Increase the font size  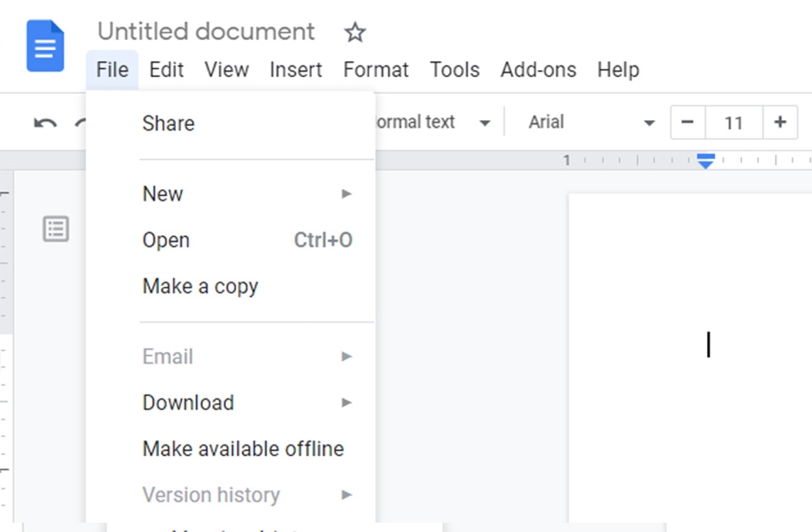[780, 122]
